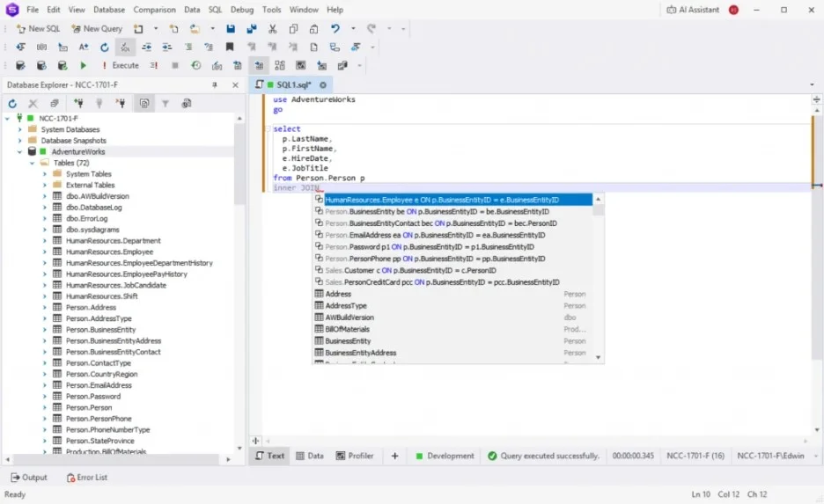Viewport: 824px width, 504px height.
Task: Click the Paste icon in the toolbar
Action: (x=313, y=29)
